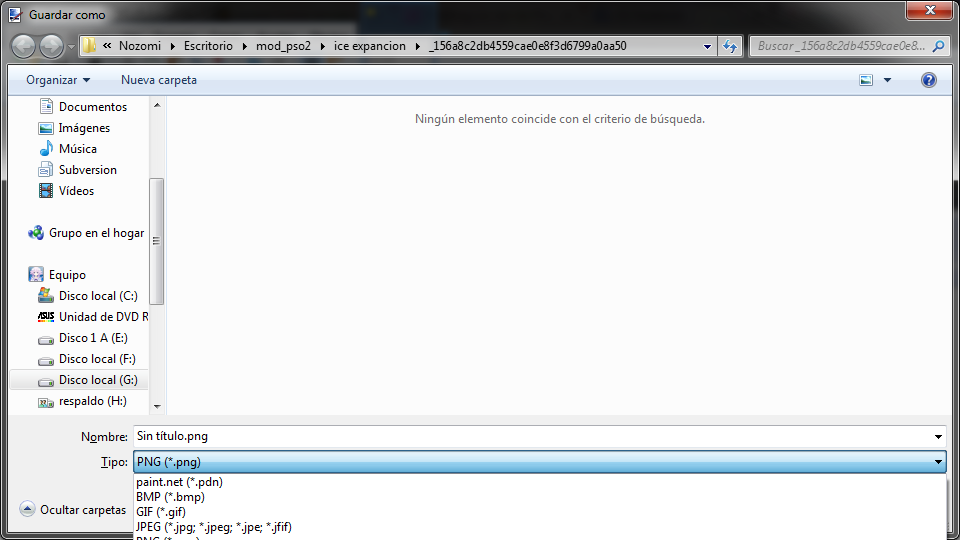Screen dimensions: 960x540
Task: Click the search magnifier icon
Action: (939, 46)
